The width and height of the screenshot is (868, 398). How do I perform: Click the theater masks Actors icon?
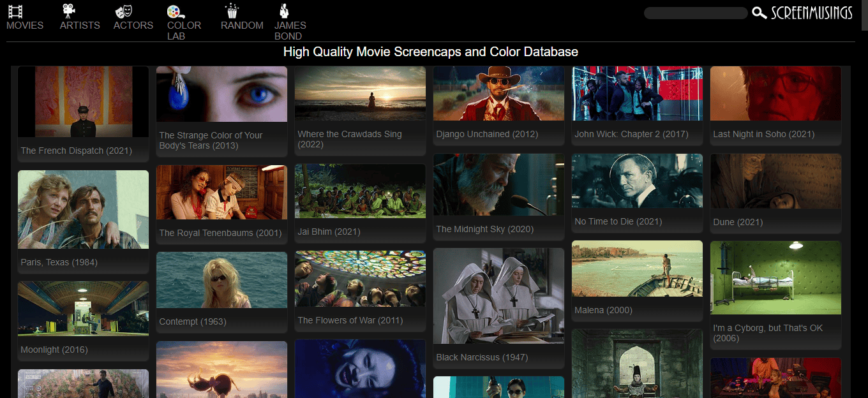[x=123, y=11]
